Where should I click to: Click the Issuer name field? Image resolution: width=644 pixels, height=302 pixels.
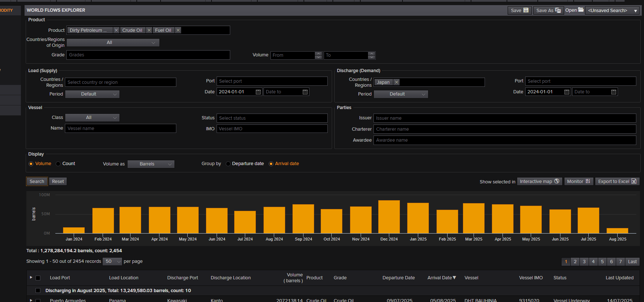pos(505,118)
